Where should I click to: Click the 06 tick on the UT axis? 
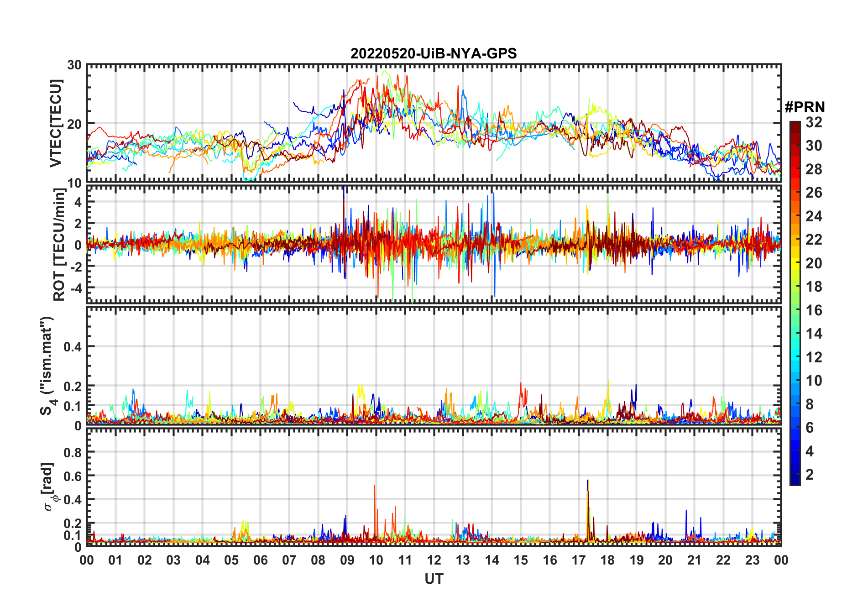(261, 560)
